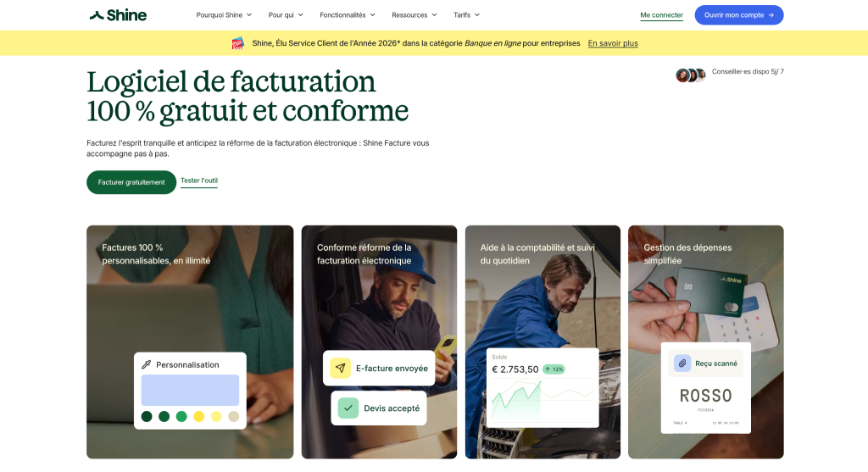Click the Personnalisation label text
The width and height of the screenshot is (868, 472).
coord(187,364)
